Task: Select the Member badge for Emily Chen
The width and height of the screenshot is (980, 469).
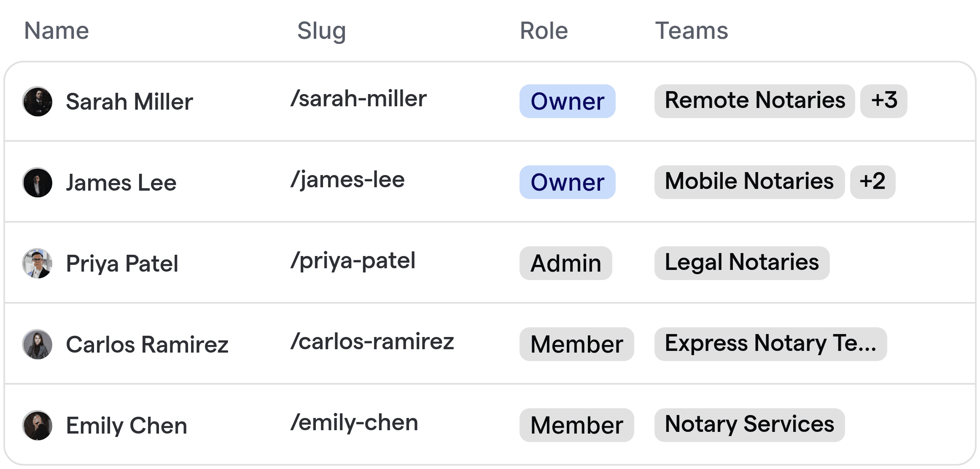Action: (576, 425)
